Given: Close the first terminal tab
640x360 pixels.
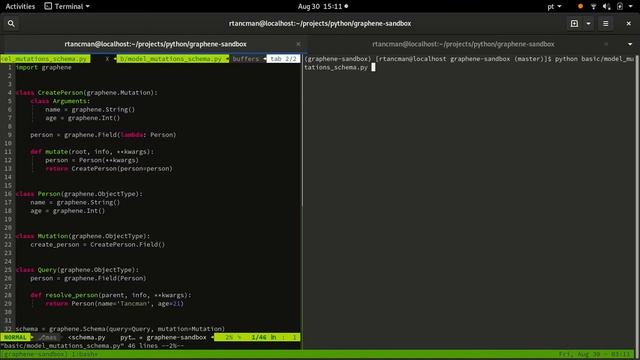Looking at the screenshot, I should point(298,44).
